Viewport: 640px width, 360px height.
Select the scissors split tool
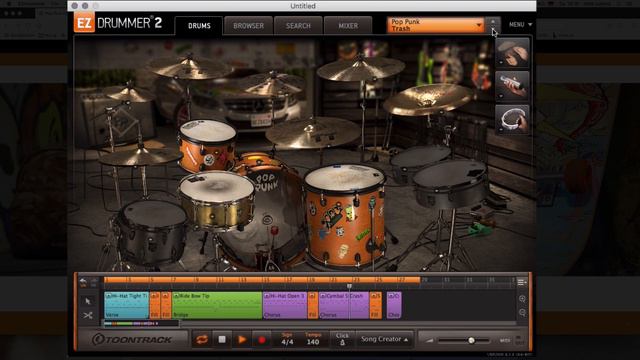click(x=88, y=315)
